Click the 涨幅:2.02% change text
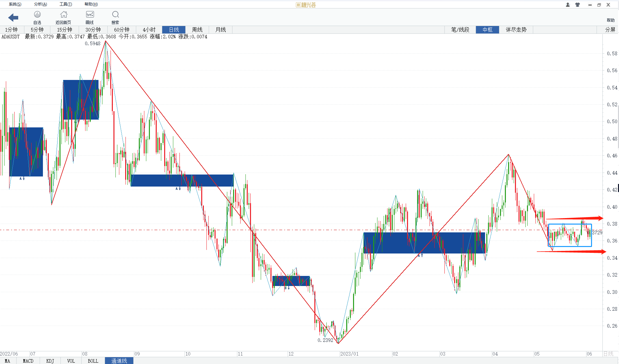 coord(163,37)
